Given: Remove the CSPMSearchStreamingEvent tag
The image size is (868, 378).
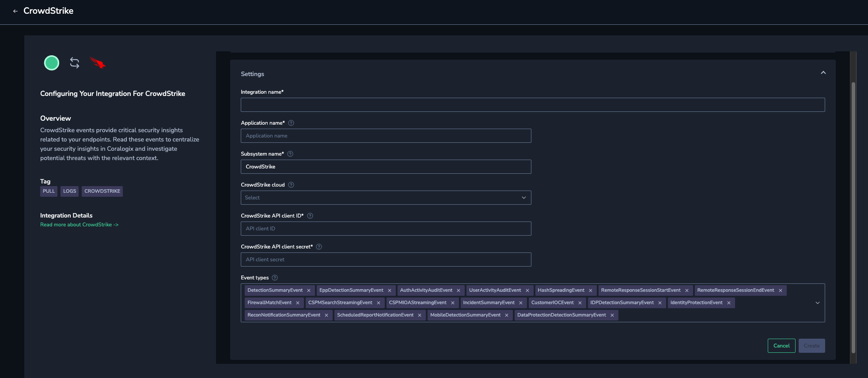Looking at the screenshot, I should click(x=379, y=303).
